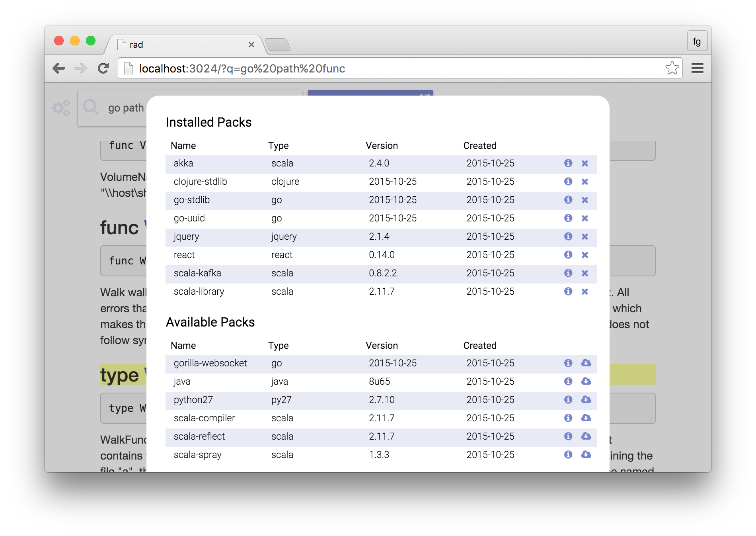Go back in browser history
Screen dimensions: 756x536
click(x=58, y=68)
